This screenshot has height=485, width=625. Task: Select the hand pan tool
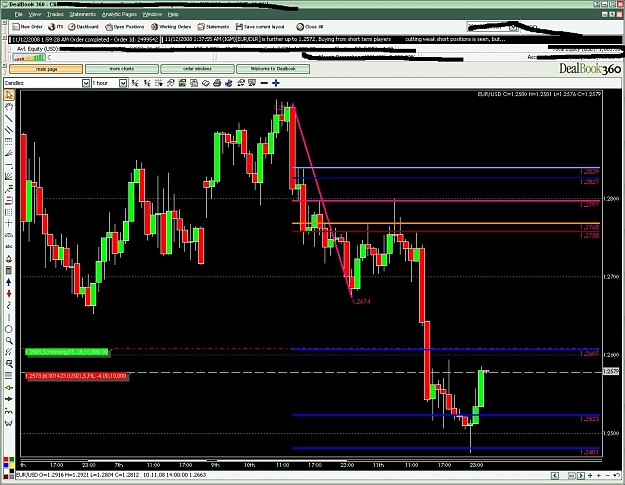pos(9,106)
